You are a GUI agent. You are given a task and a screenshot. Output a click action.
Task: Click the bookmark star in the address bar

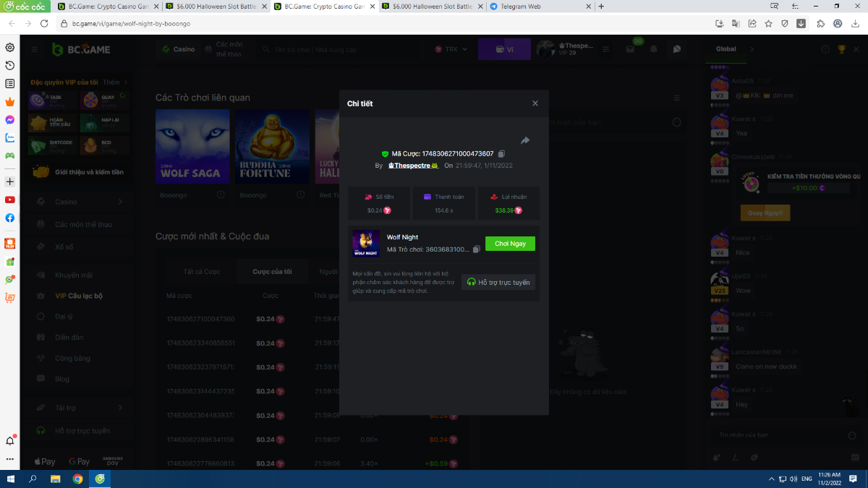(768, 23)
